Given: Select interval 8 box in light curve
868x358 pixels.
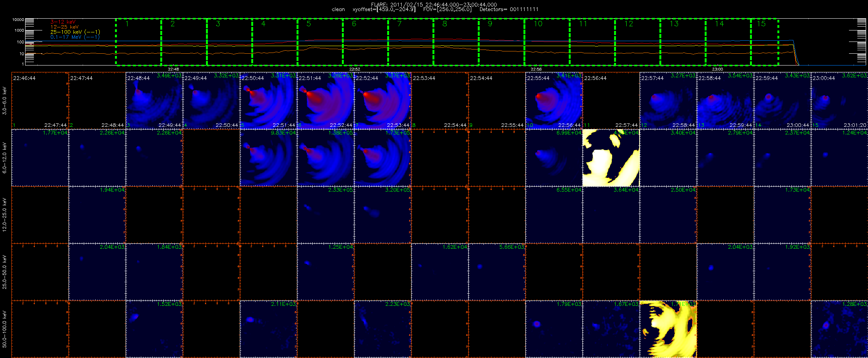Looking at the screenshot, I should [456, 42].
